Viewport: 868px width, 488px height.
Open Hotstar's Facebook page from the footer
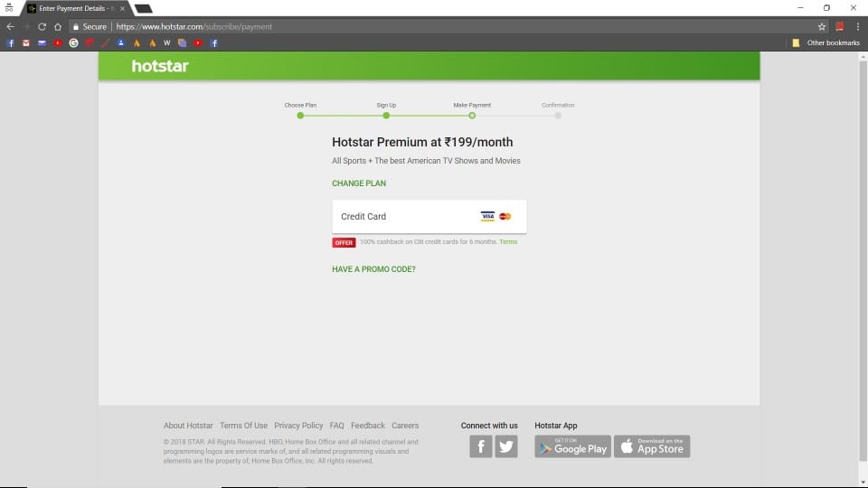[481, 446]
